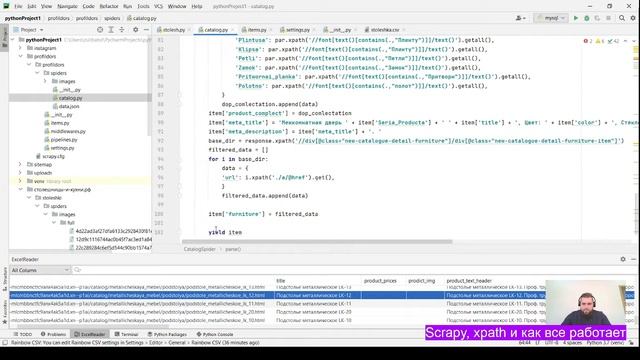Click the Python interpreter status bar entry
The height and width of the screenshot is (360, 640).
pyautogui.click(x=605, y=343)
